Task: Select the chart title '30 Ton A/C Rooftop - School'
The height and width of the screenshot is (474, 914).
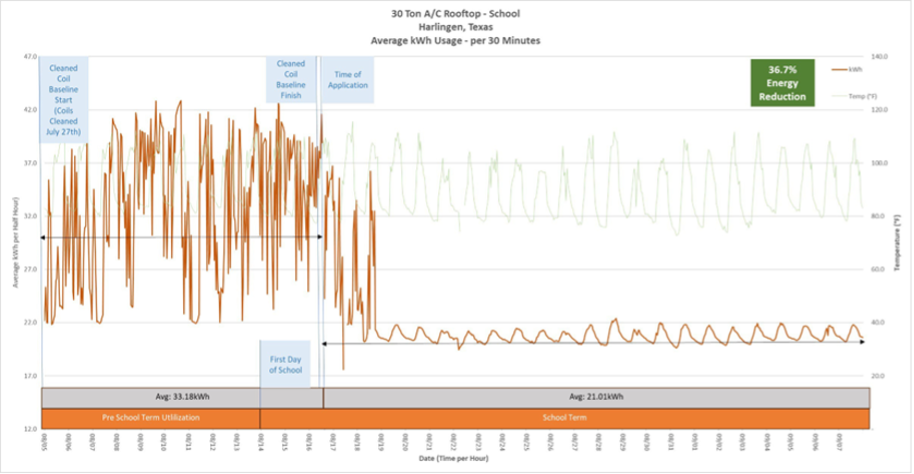Action: (455, 13)
